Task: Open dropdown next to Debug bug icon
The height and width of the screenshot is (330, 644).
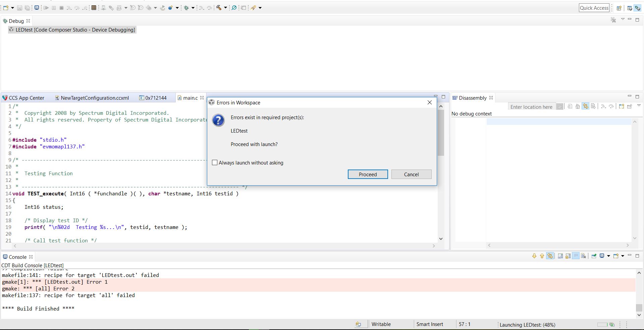Action: (193, 8)
